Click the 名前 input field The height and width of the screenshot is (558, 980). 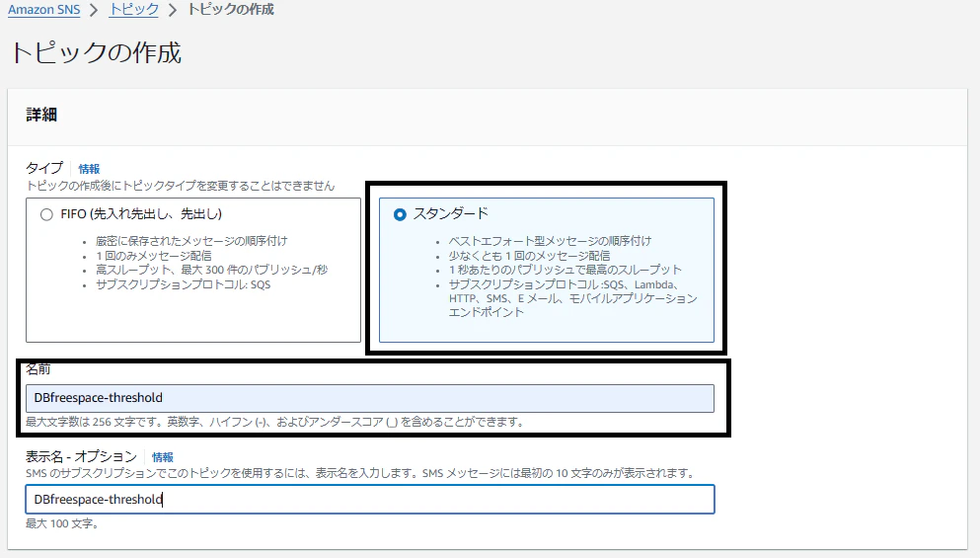point(370,398)
